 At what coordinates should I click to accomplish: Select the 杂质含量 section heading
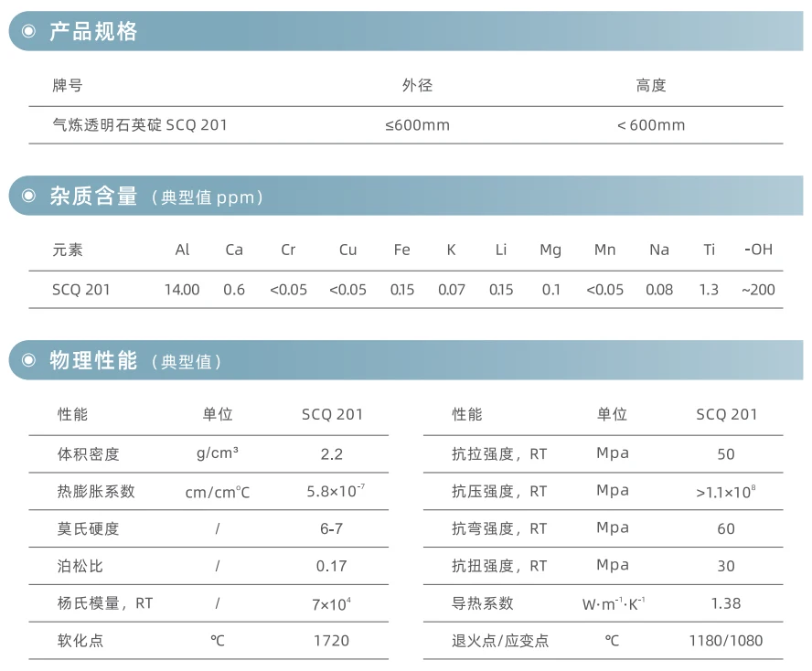[x=94, y=196]
